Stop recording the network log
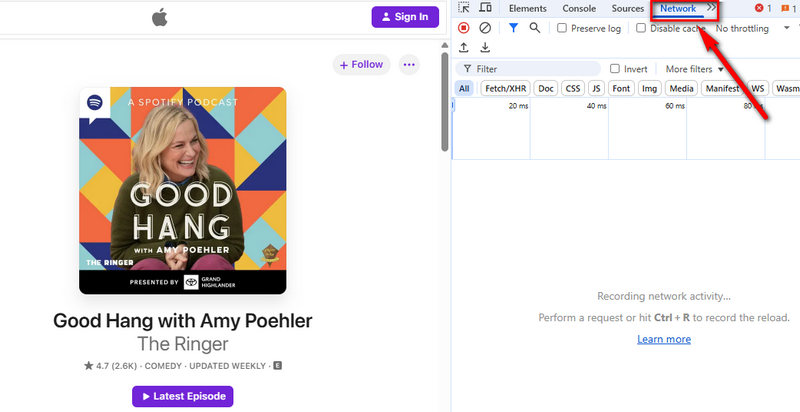This screenshot has width=800, height=412. 463,28
